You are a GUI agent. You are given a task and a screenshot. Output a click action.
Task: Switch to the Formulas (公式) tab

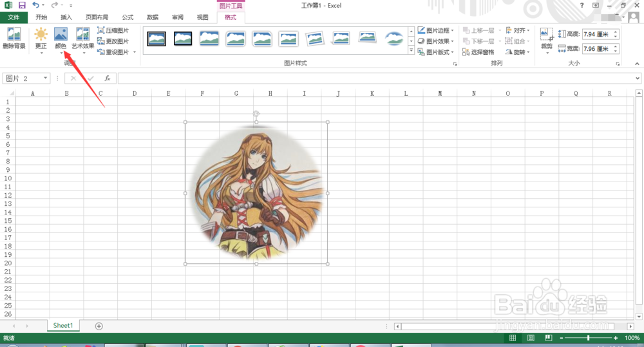tap(128, 17)
